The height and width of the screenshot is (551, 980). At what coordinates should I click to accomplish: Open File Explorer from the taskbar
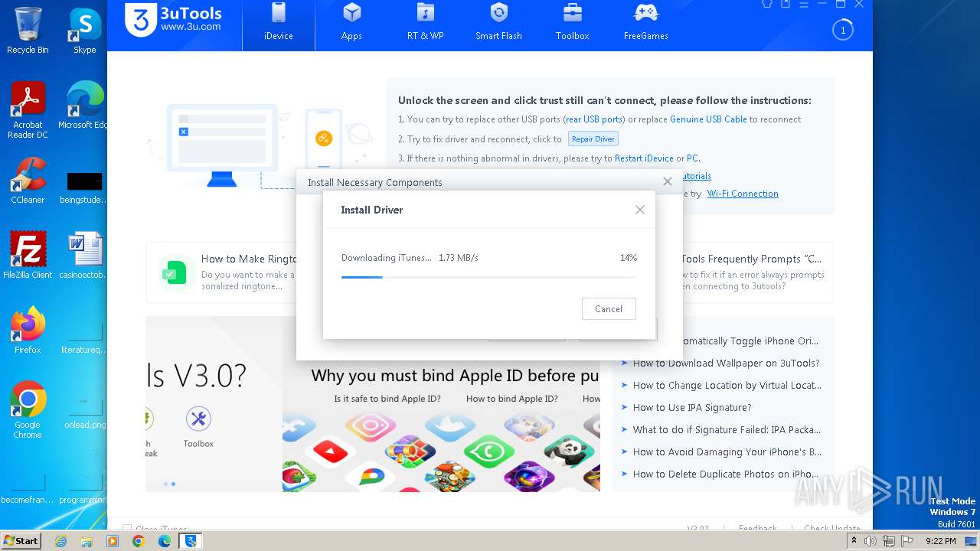point(87,541)
